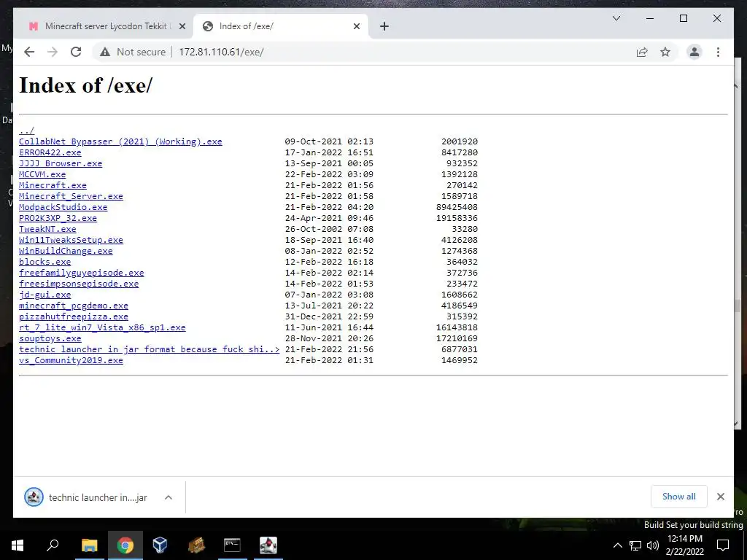Viewport: 747px width, 560px height.
Task: Click the freesimpsonsepisode.exe link
Action: pyautogui.click(x=79, y=284)
